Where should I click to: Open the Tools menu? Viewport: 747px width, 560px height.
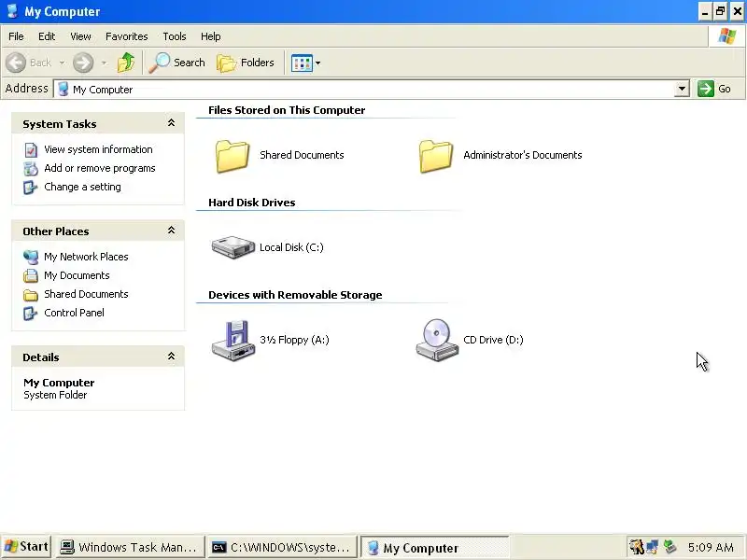coord(175,36)
